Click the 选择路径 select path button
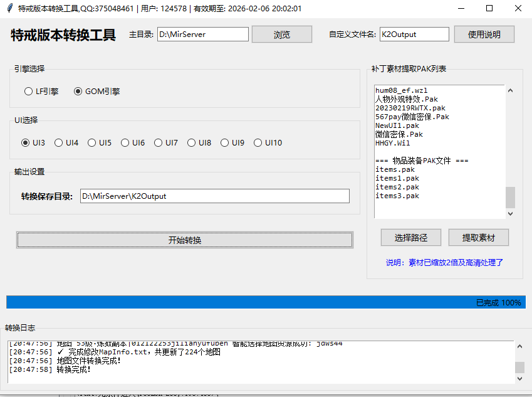Screen dimensions: 532x397 [410, 237]
